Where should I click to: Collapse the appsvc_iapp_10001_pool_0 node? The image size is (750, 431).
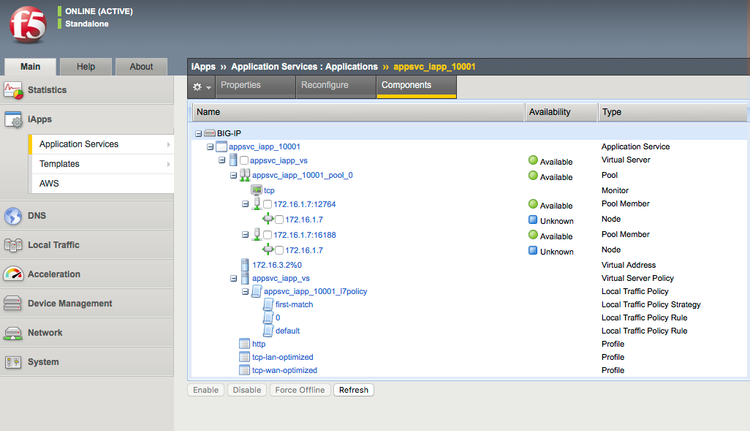point(233,175)
